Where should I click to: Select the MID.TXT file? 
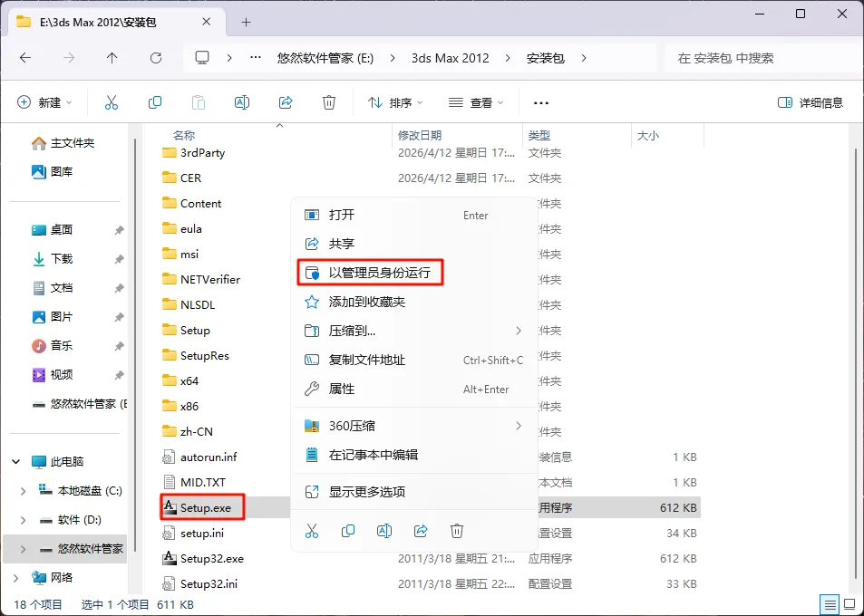click(x=194, y=482)
